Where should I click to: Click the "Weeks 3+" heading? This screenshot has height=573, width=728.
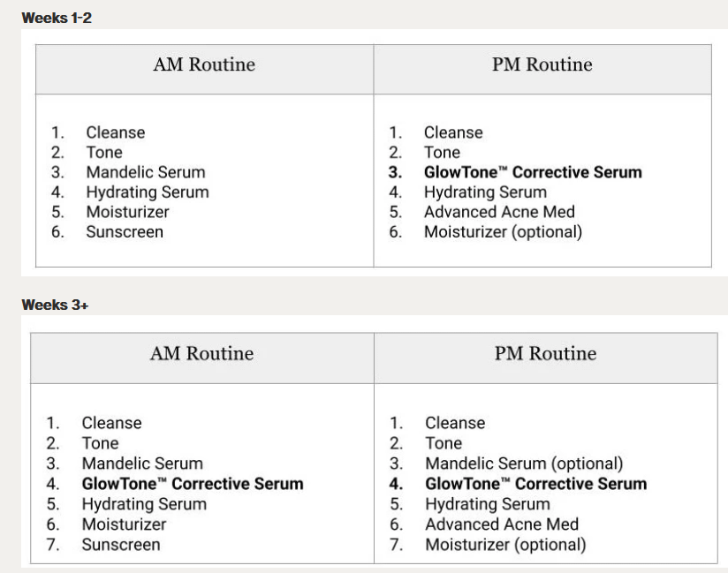55,305
